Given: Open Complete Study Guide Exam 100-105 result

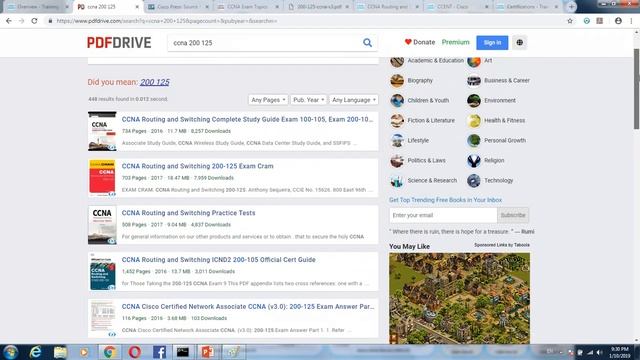Looking at the screenshot, I should pos(247,120).
